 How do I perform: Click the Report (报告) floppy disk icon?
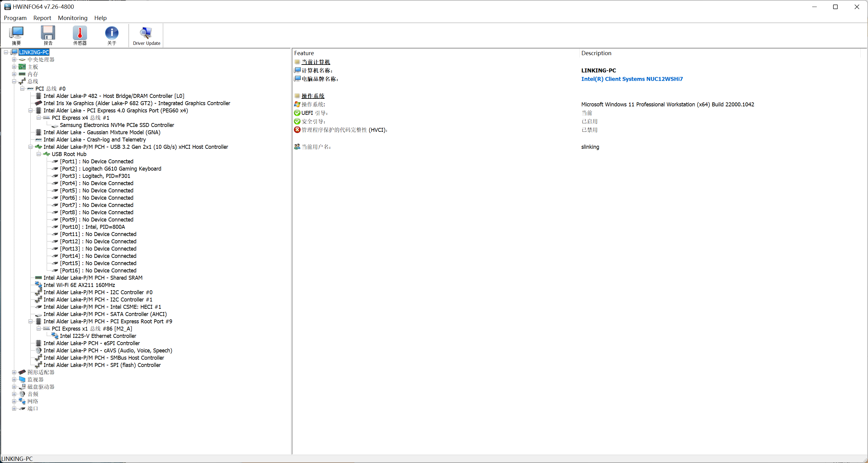click(48, 35)
